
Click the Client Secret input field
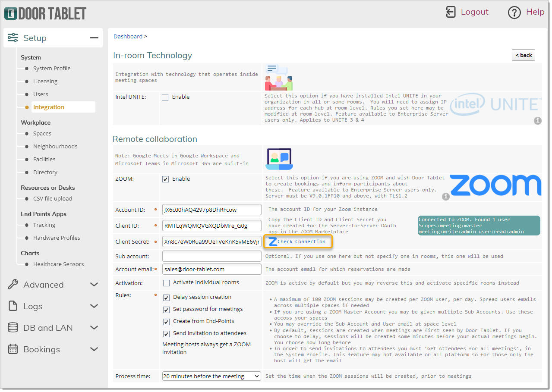click(212, 241)
